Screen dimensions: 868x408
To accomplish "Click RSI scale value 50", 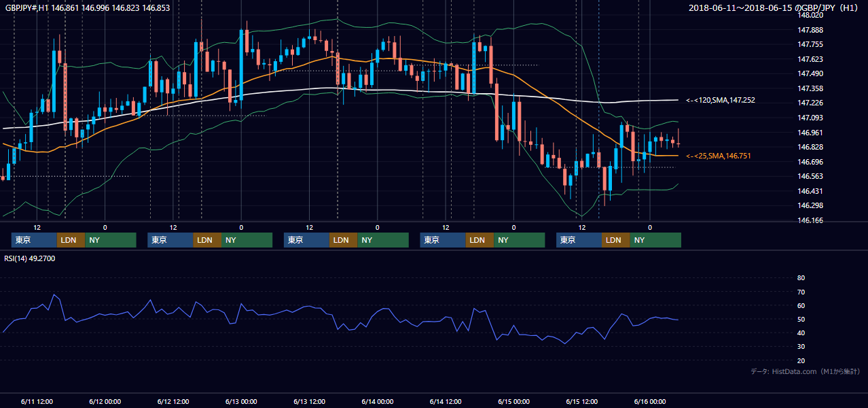I will 801,319.
